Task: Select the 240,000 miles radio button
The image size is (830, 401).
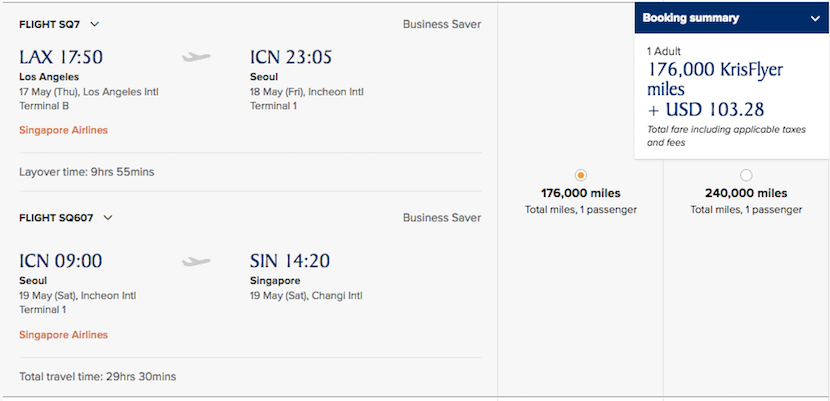Action: point(746,175)
